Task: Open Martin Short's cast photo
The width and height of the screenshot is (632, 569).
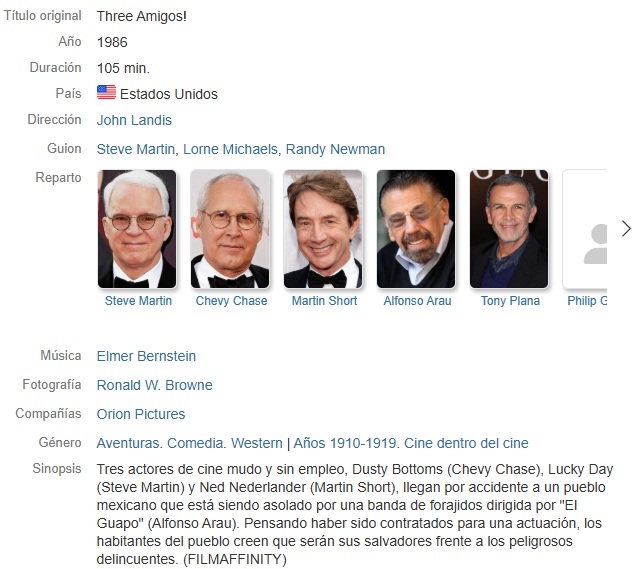Action: tap(323, 229)
